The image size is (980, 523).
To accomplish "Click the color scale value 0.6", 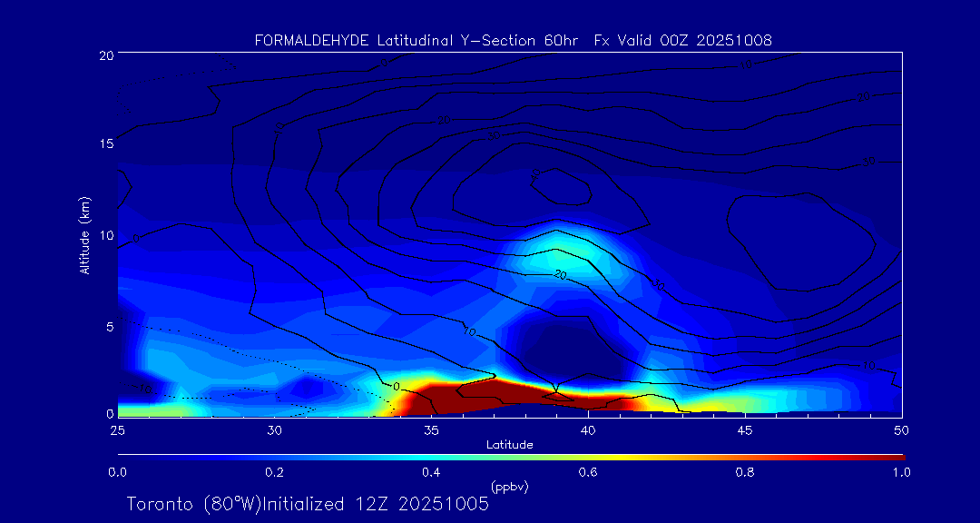I will pos(588,472).
